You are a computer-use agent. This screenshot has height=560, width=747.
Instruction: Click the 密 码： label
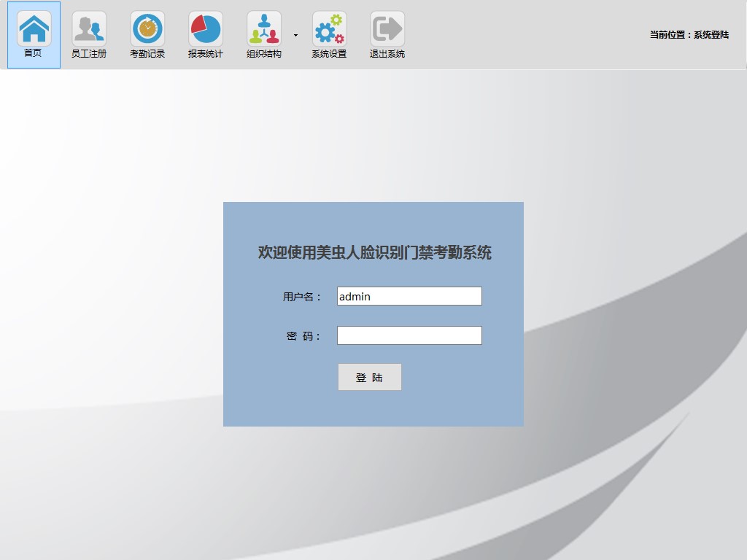[303, 336]
